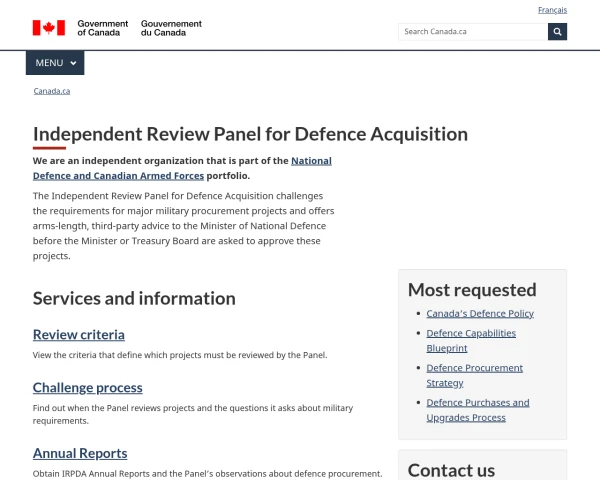Open the Canada.ca breadcrumb link
Viewport: 600px width, 480px height.
52,91
